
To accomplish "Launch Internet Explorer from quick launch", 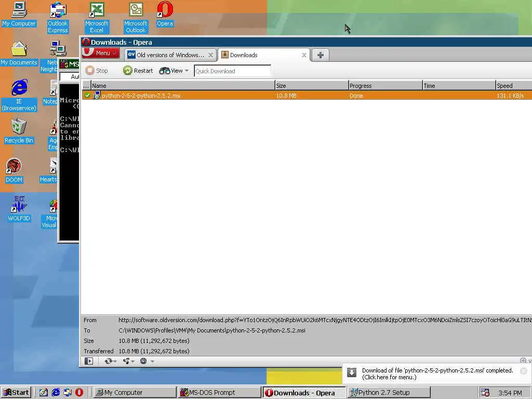I will (56, 393).
